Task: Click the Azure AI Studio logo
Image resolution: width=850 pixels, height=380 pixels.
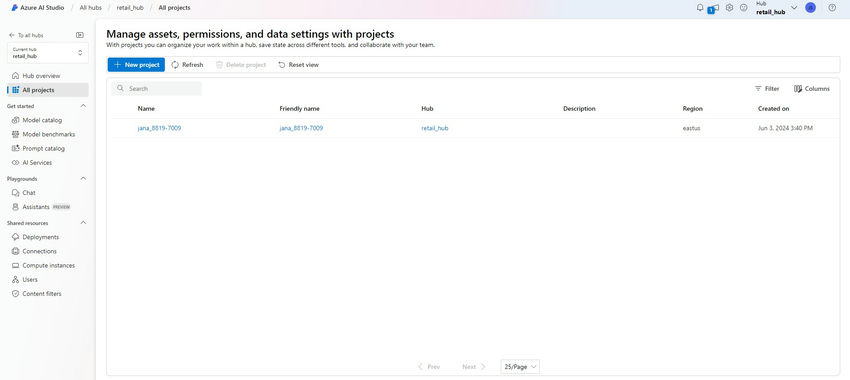Action: point(15,8)
